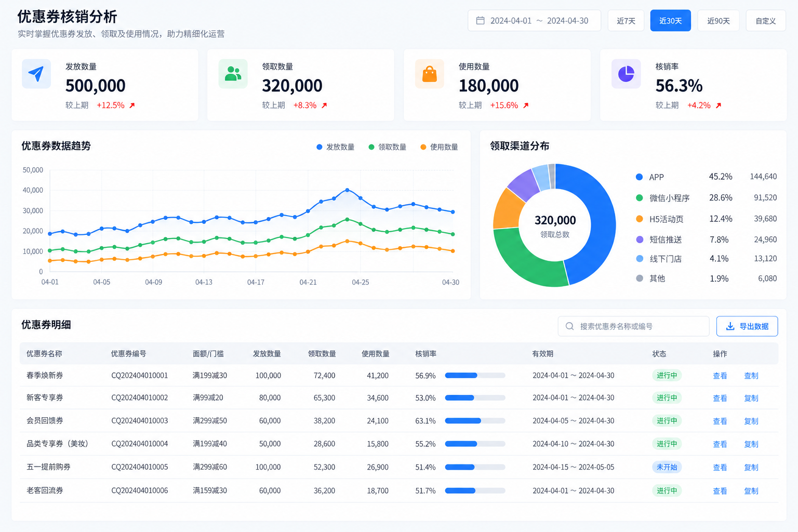This screenshot has width=798, height=532.
Task: Click 查看 for 五一提前购券
Action: pos(720,467)
